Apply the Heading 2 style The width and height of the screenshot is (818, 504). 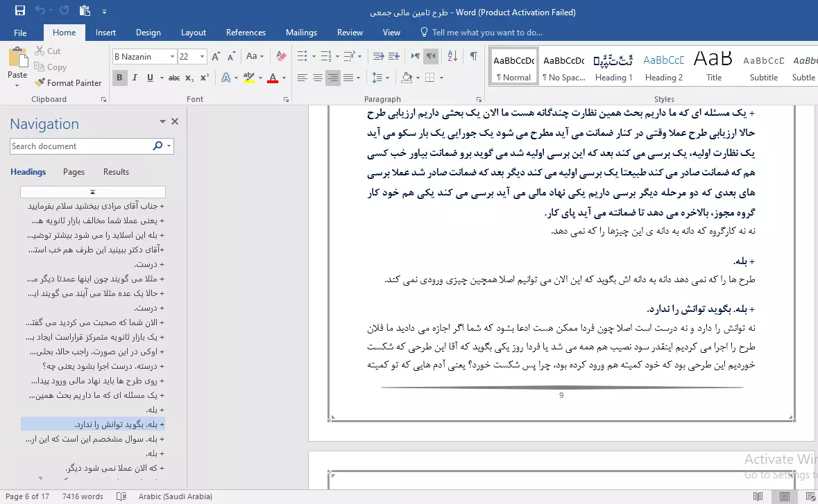tap(663, 67)
